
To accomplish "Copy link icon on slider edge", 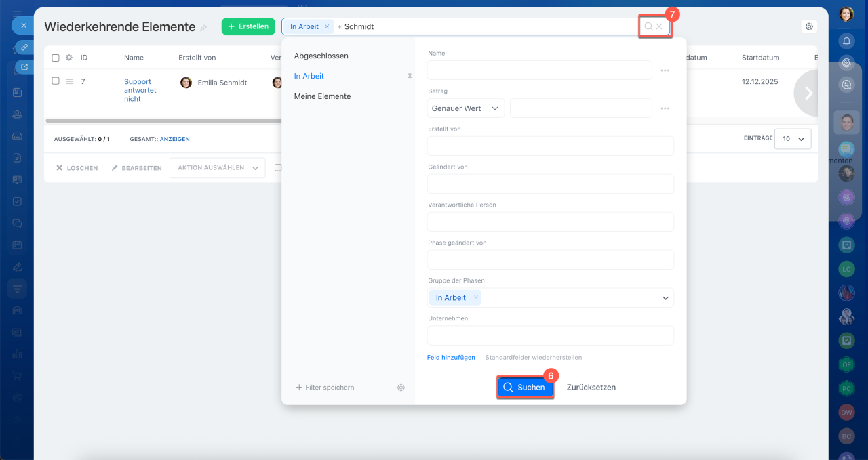I will coord(24,47).
